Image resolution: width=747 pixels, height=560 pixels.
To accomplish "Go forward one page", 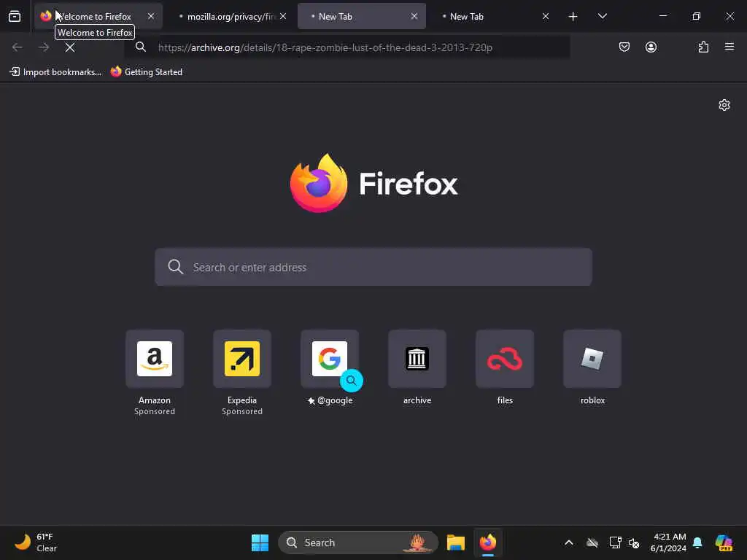I will point(44,47).
